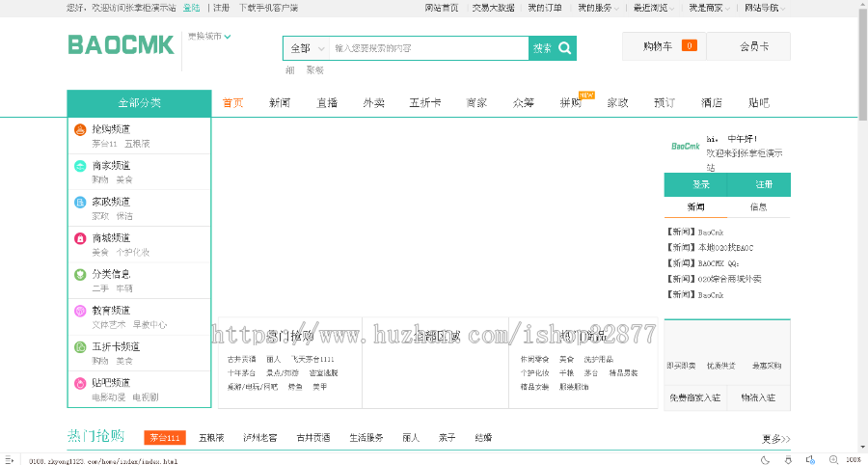Image resolution: width=868 pixels, height=465 pixels.
Task: Click the search keyword input field
Action: click(429, 48)
